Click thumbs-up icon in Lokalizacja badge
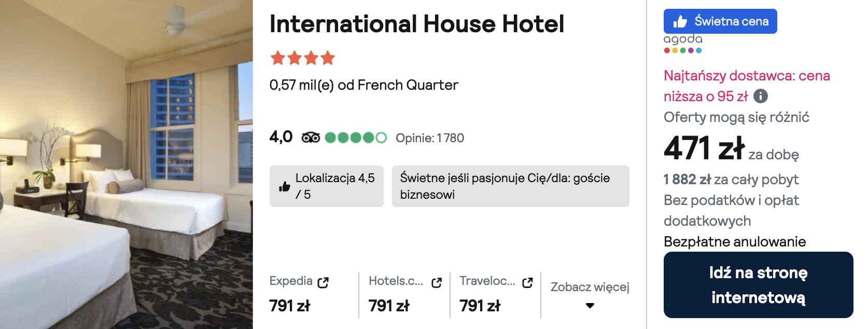This screenshot has width=868, height=329. coord(285,186)
